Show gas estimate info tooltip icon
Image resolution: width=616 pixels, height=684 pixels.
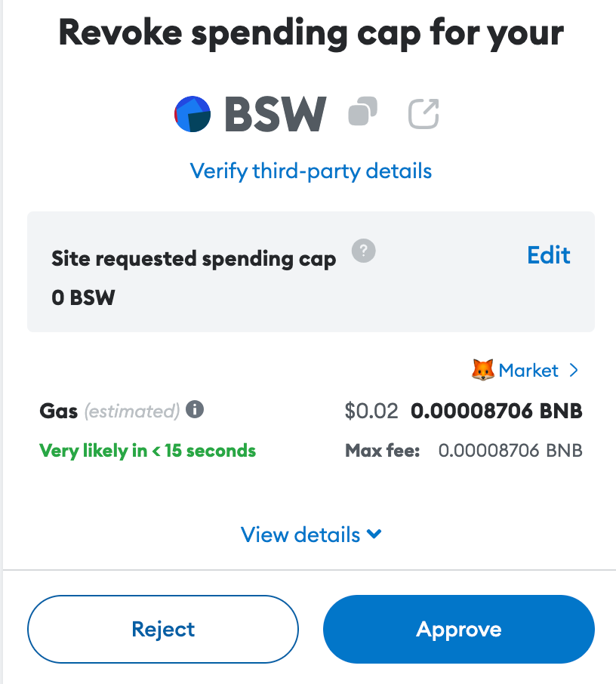(196, 410)
